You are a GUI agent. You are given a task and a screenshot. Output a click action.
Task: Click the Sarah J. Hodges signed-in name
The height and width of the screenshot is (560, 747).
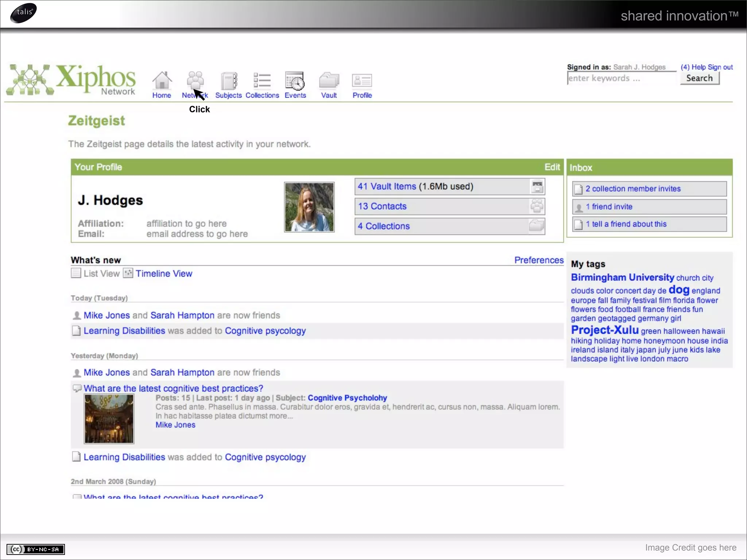click(x=639, y=67)
